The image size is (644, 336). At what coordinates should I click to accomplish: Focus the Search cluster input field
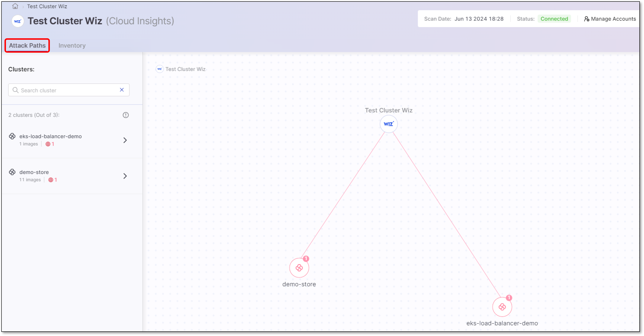click(69, 90)
